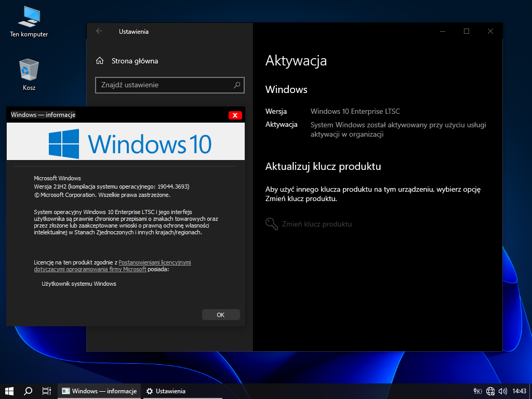Click the search magnifier in Znajdź ustawienie

[236, 85]
